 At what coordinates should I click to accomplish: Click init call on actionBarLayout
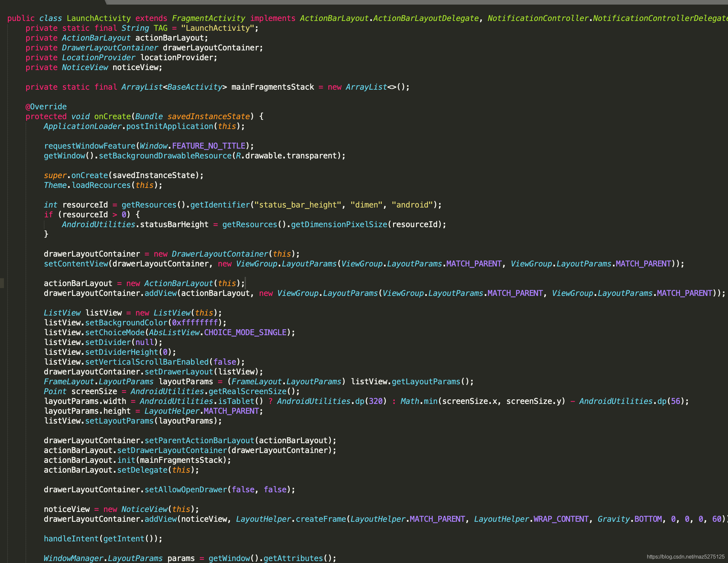coord(126,460)
